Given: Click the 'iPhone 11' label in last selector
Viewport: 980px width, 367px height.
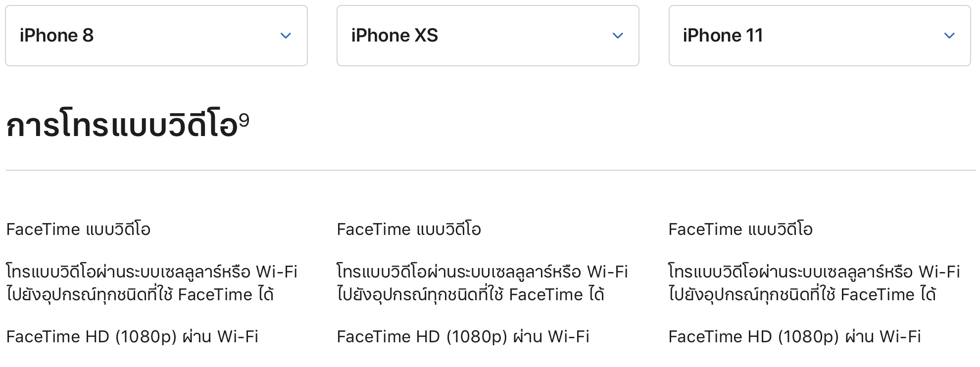Looking at the screenshot, I should pos(723,36).
